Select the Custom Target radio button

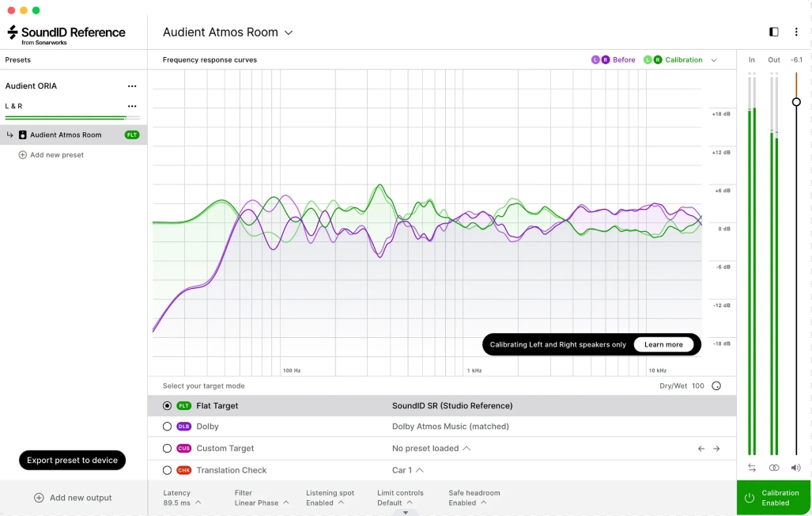point(167,449)
